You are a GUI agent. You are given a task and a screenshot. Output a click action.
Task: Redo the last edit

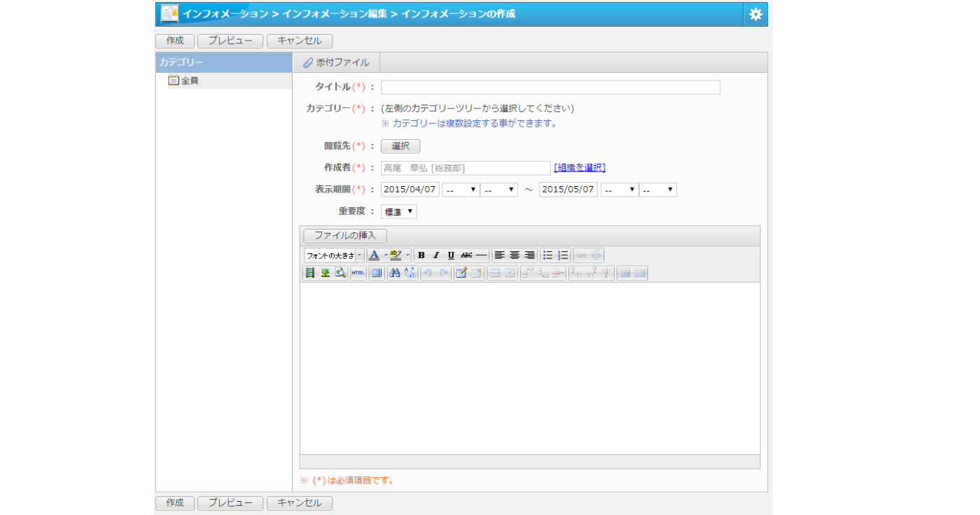[x=443, y=273]
